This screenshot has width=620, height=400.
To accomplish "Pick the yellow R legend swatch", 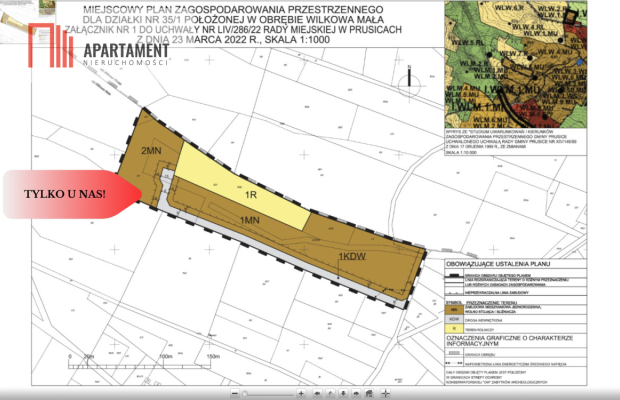I will click(x=453, y=328).
